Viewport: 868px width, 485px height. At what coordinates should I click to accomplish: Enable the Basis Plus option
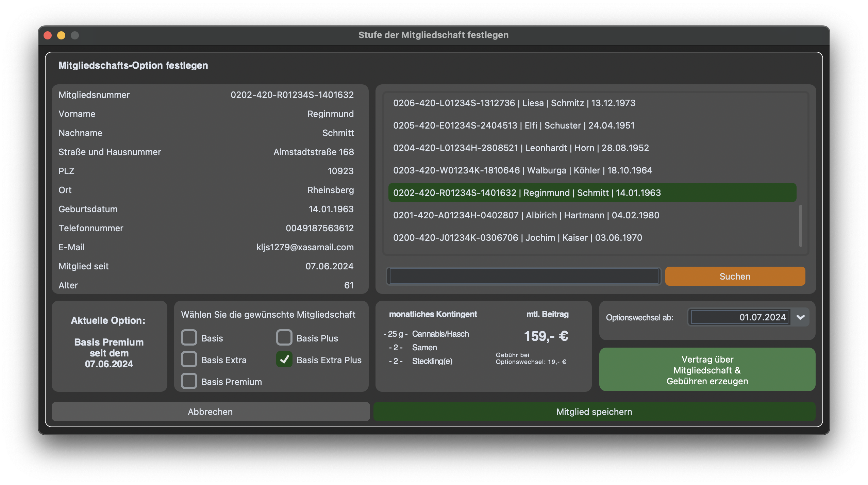[284, 338]
